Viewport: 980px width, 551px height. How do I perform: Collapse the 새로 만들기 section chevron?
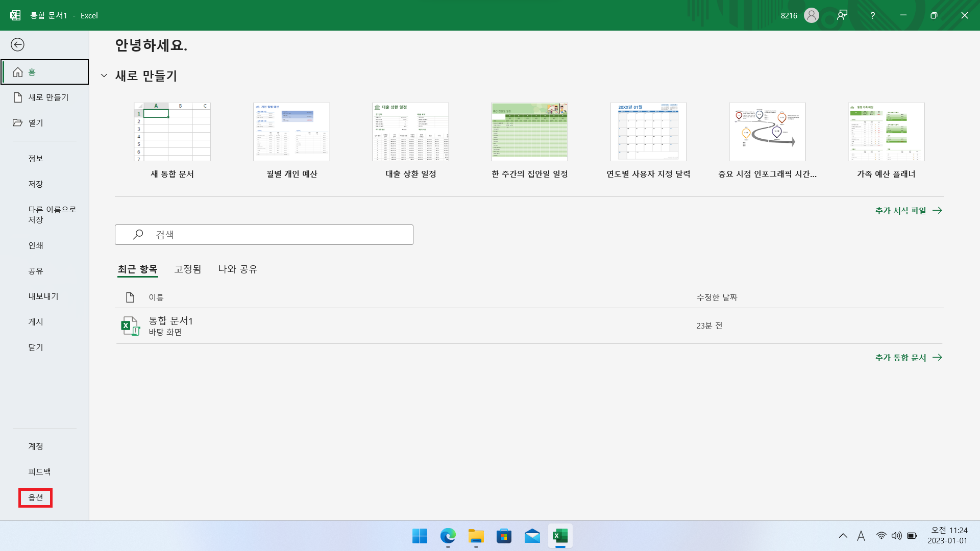[x=104, y=76]
